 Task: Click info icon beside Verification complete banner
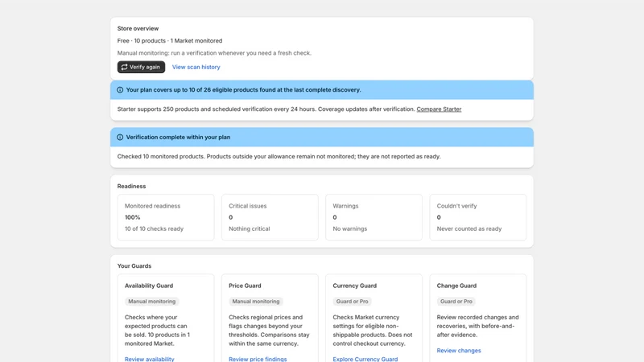click(120, 137)
